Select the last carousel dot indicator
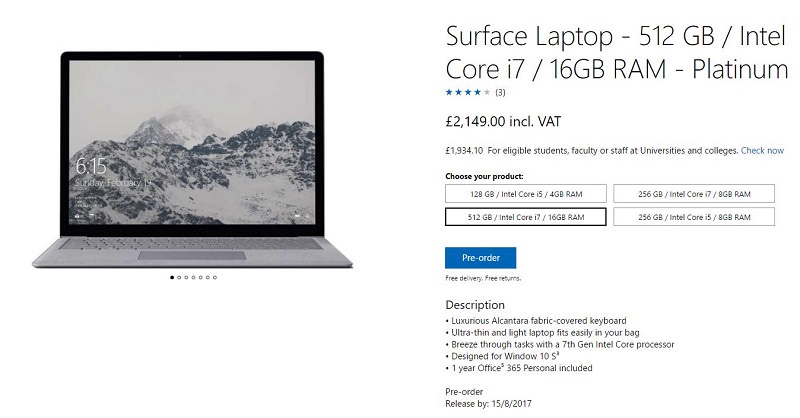 pos(215,277)
